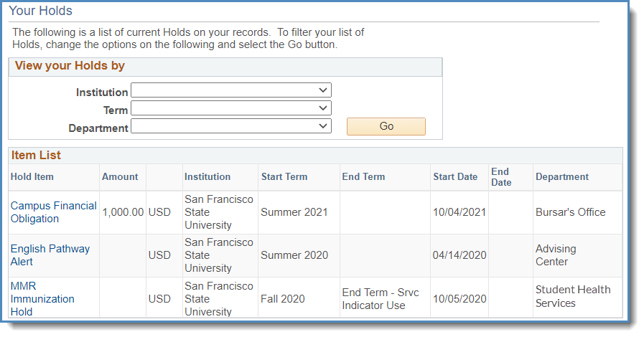Click the Department column header
The height and width of the screenshot is (337, 644).
pyautogui.click(x=562, y=176)
